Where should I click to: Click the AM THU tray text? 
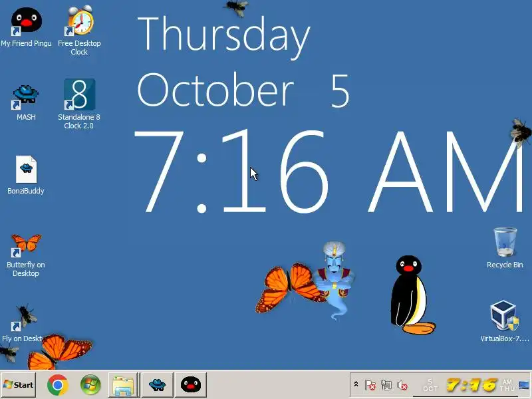click(507, 385)
